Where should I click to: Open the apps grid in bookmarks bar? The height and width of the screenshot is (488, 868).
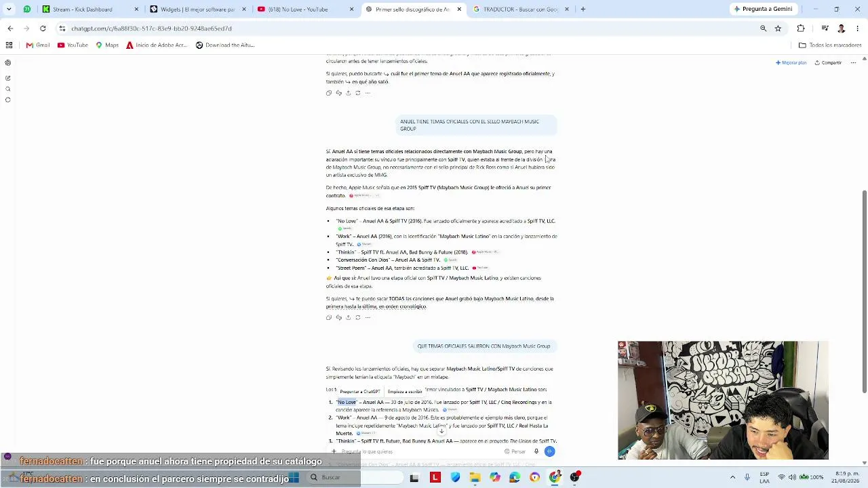(9, 45)
